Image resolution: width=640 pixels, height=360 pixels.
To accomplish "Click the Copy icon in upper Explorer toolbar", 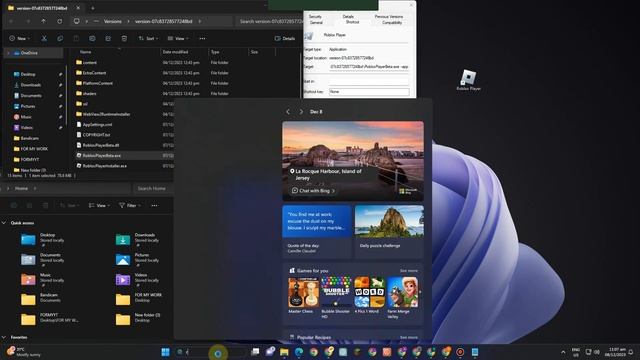I will pyautogui.click(x=60, y=38).
